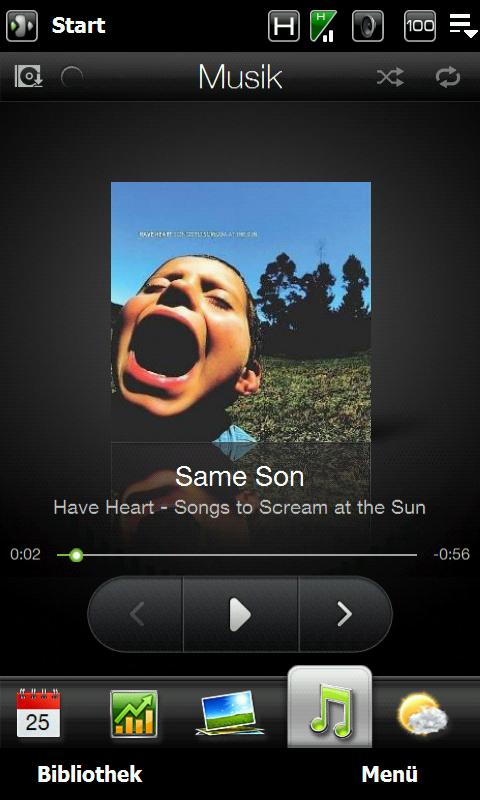480x800 pixels.
Task: Open the Bibliothek library
Action: [90, 774]
